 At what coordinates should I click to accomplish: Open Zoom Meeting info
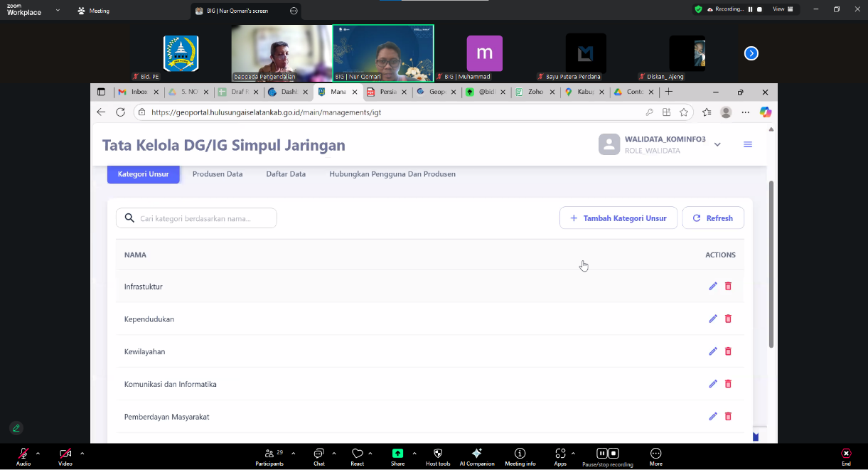[520, 456]
